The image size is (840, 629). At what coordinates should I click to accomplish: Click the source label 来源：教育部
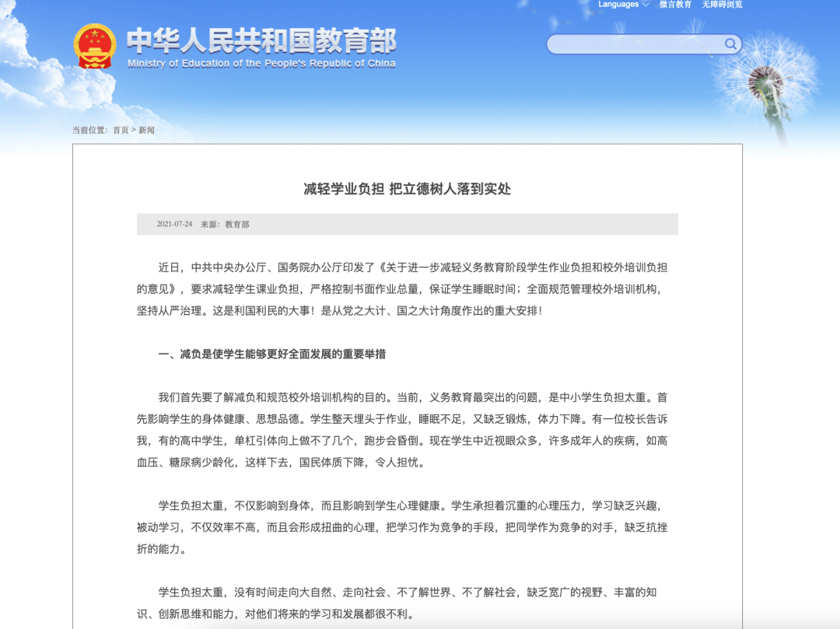click(225, 225)
